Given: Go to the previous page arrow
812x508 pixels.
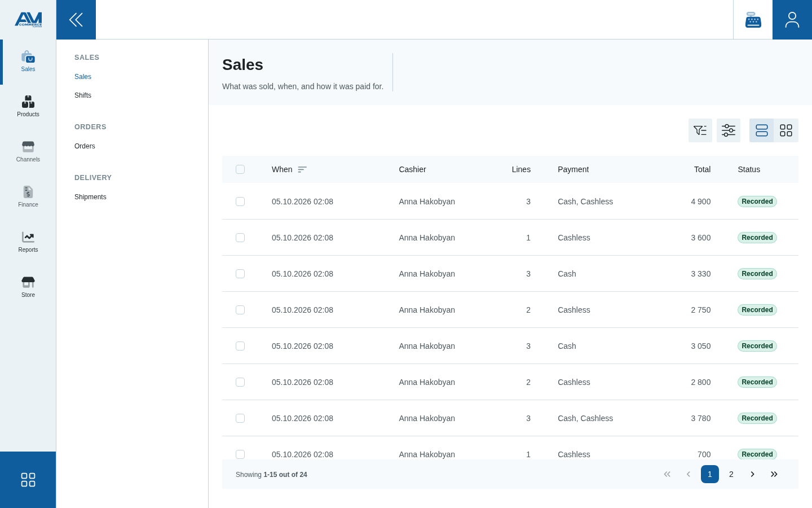Looking at the screenshot, I should pyautogui.click(x=689, y=474).
